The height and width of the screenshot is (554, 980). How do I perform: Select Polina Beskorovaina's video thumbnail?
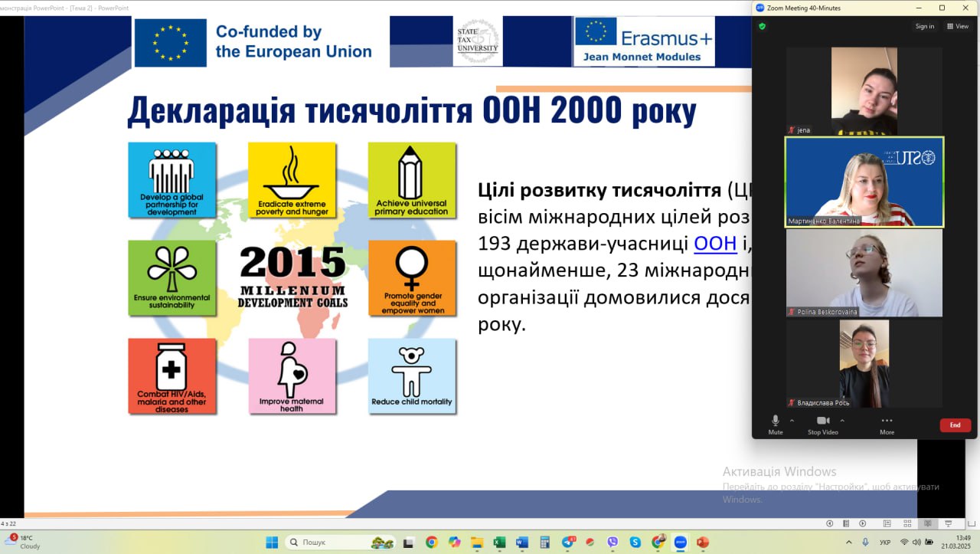864,274
